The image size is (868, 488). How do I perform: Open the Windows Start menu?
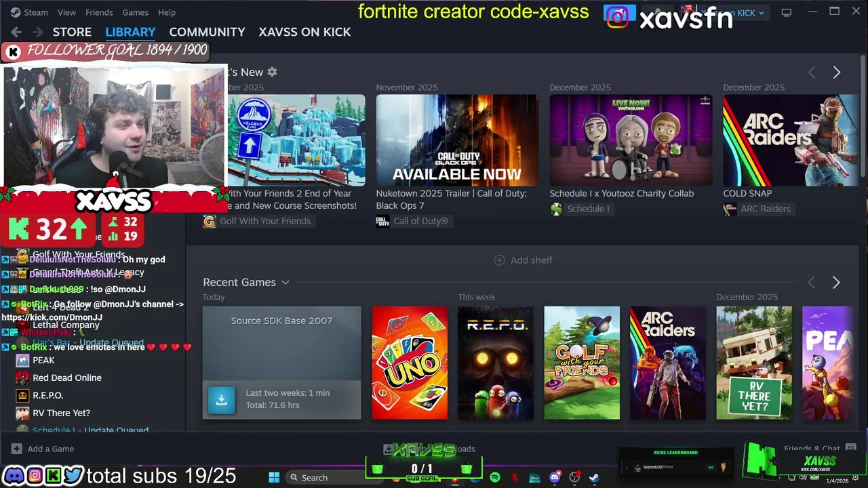click(x=274, y=478)
